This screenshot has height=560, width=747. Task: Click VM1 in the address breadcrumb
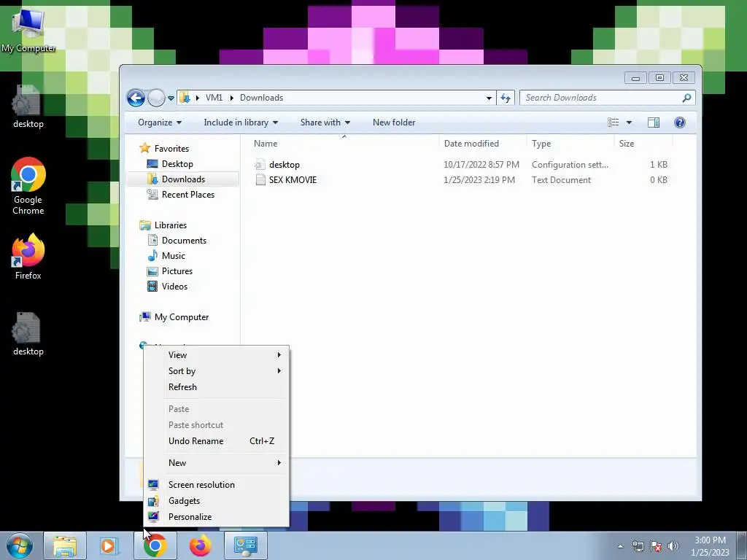click(x=214, y=98)
